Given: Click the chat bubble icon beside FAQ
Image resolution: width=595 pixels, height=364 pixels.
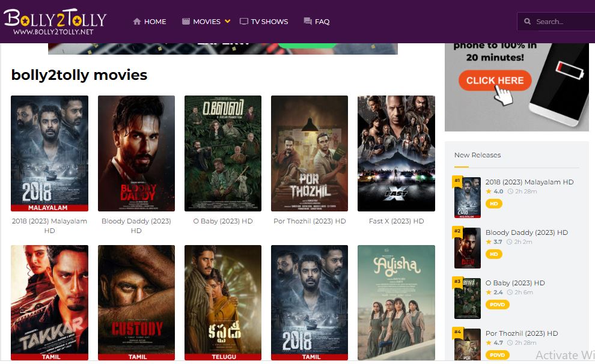Looking at the screenshot, I should [x=308, y=21].
